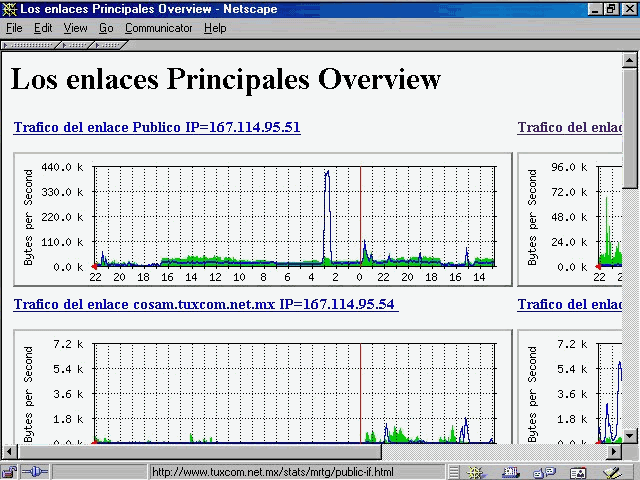Screen dimensions: 640x480
Task: Open Navigator from the component bar
Action: coord(475,471)
